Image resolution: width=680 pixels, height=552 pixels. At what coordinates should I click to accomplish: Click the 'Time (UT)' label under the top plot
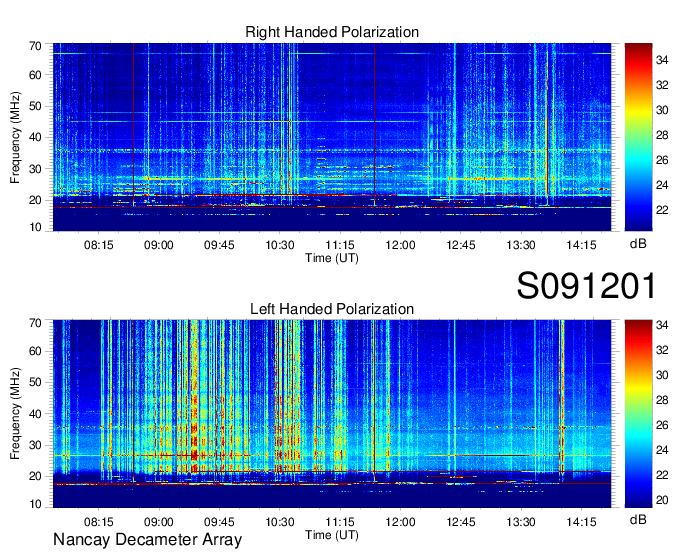[332, 258]
